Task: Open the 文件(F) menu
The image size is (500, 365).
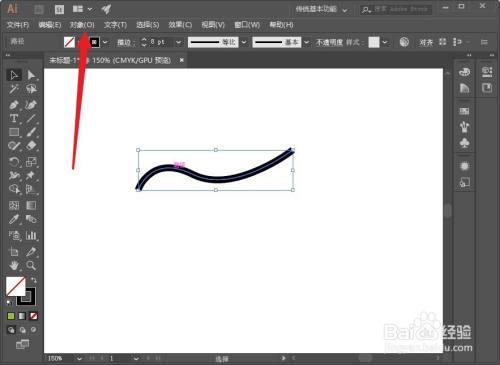Action: click(x=18, y=25)
